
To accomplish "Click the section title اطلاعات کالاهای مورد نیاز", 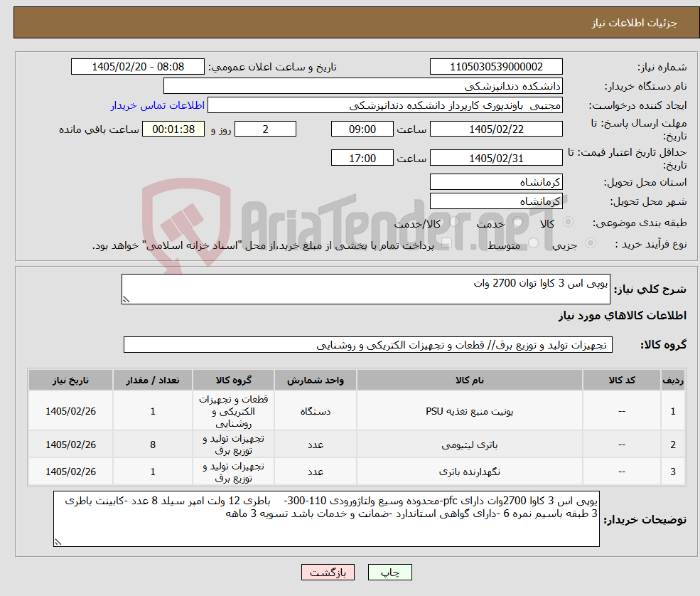I will click(x=623, y=316).
